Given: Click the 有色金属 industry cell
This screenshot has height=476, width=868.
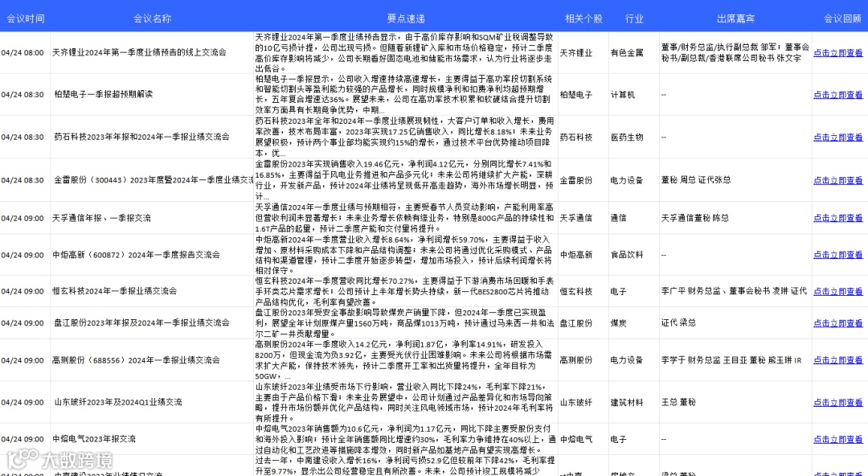Looking at the screenshot, I should point(627,53).
